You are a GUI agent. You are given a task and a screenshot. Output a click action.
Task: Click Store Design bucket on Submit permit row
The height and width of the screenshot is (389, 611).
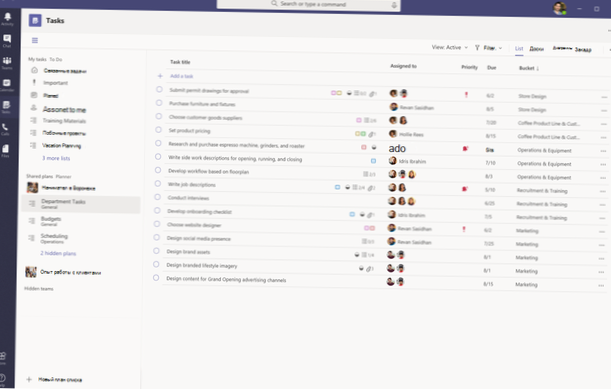(x=532, y=96)
